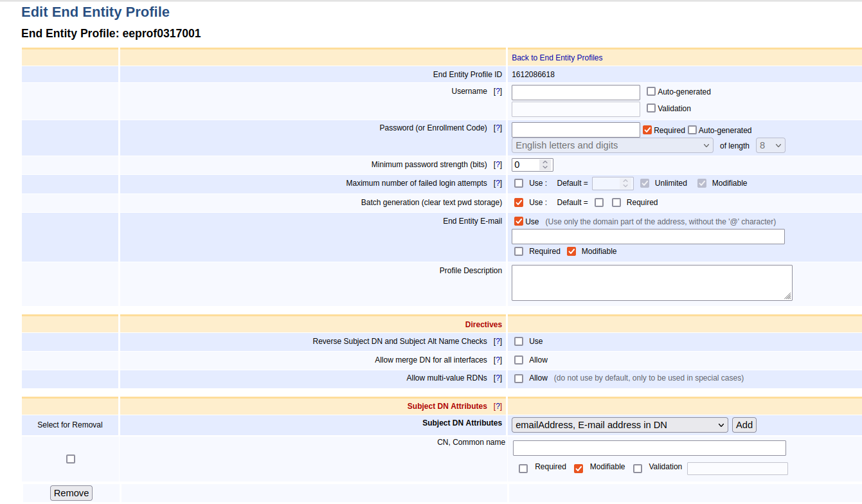Enable Reverse Subject DN checks Use checkbox
The height and width of the screenshot is (504, 862).
pos(519,341)
